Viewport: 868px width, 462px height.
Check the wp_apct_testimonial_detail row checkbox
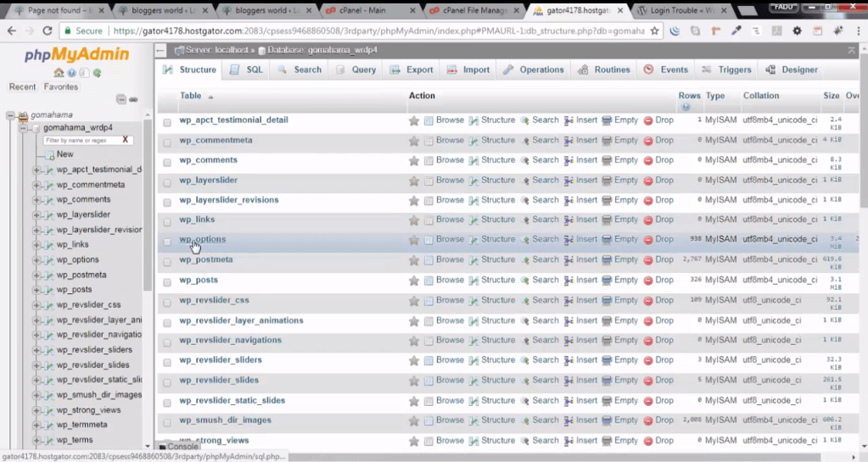[x=167, y=122]
